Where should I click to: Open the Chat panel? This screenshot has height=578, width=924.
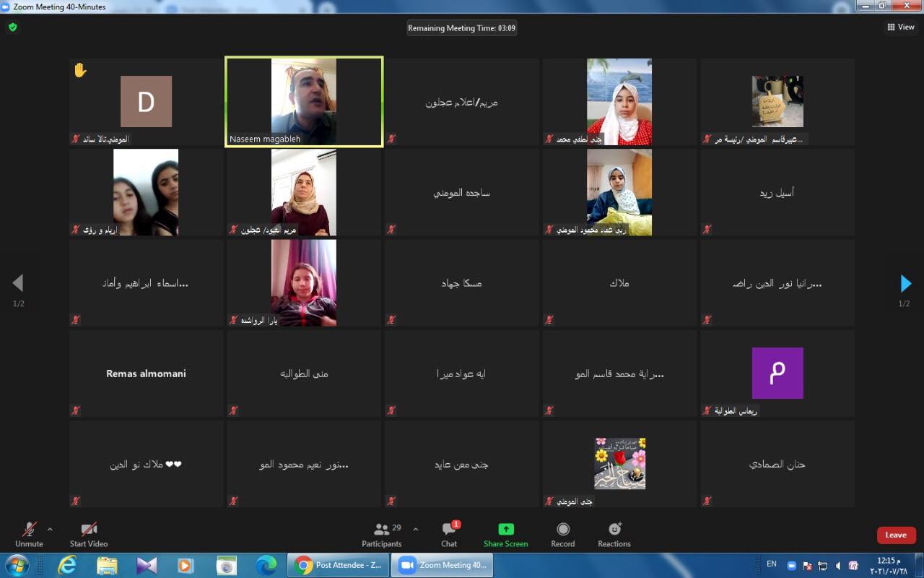pyautogui.click(x=449, y=535)
